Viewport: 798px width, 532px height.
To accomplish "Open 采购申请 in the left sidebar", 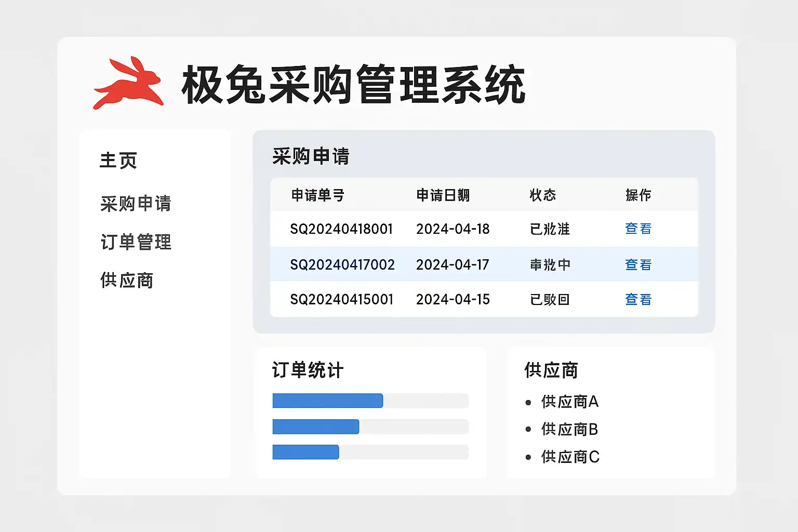I will pyautogui.click(x=136, y=203).
